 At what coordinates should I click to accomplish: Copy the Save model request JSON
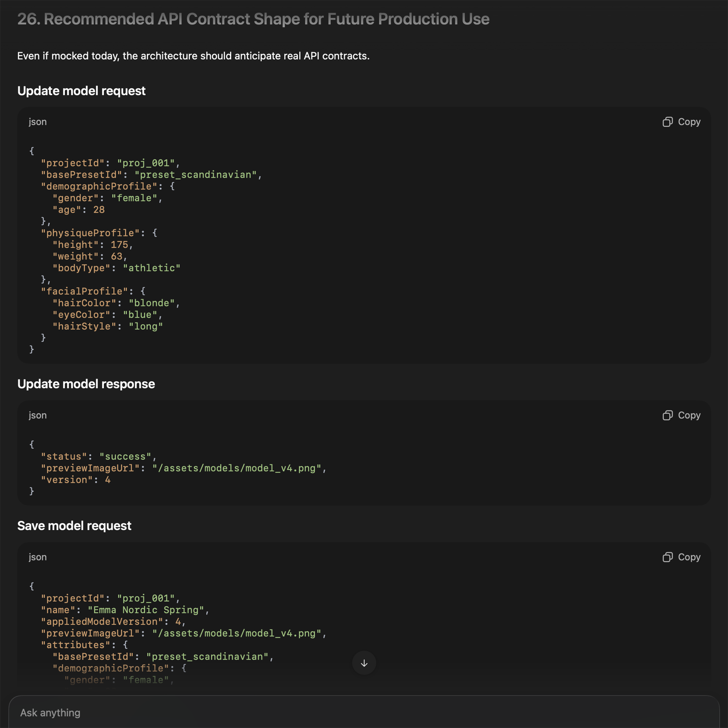(x=681, y=557)
